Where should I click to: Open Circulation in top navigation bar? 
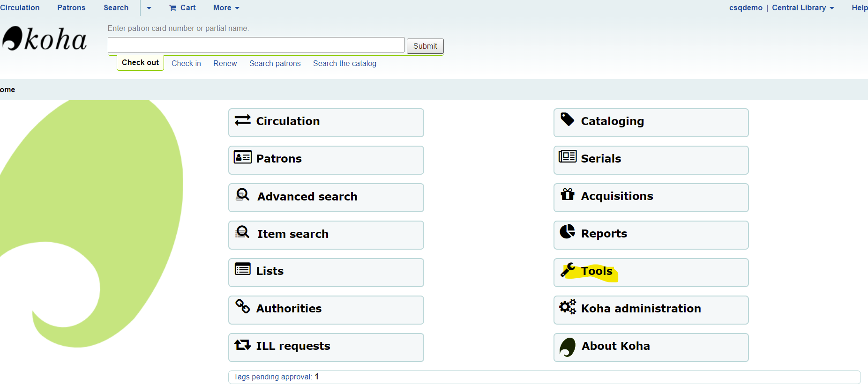tap(20, 8)
